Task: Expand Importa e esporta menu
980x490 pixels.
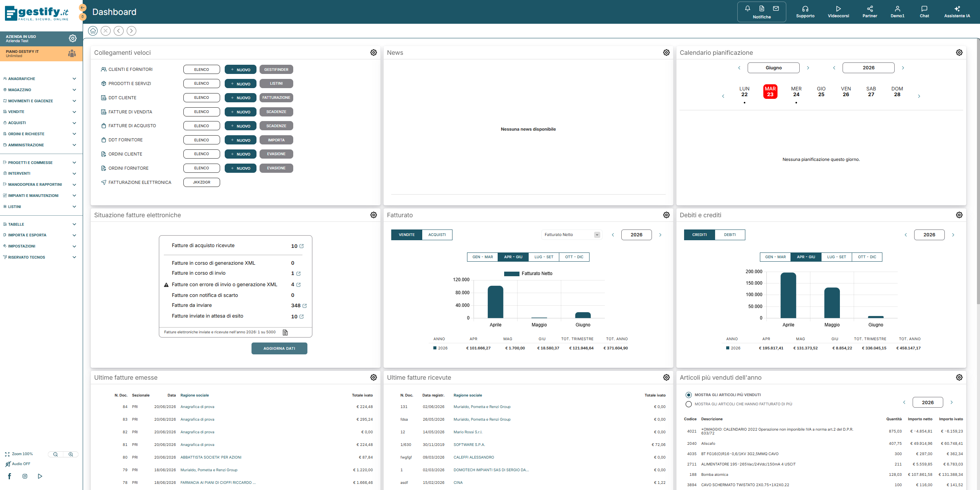Action: (x=40, y=235)
